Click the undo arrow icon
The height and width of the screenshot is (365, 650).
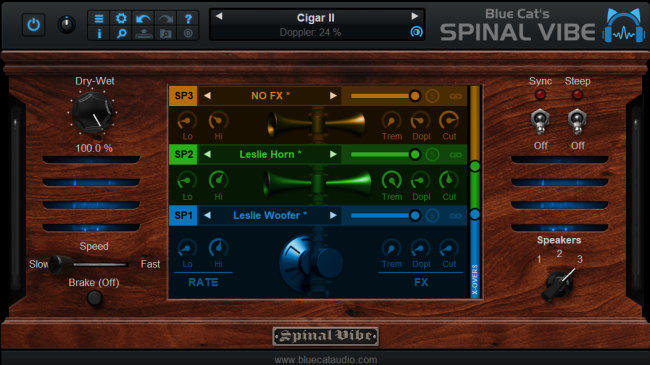point(143,19)
